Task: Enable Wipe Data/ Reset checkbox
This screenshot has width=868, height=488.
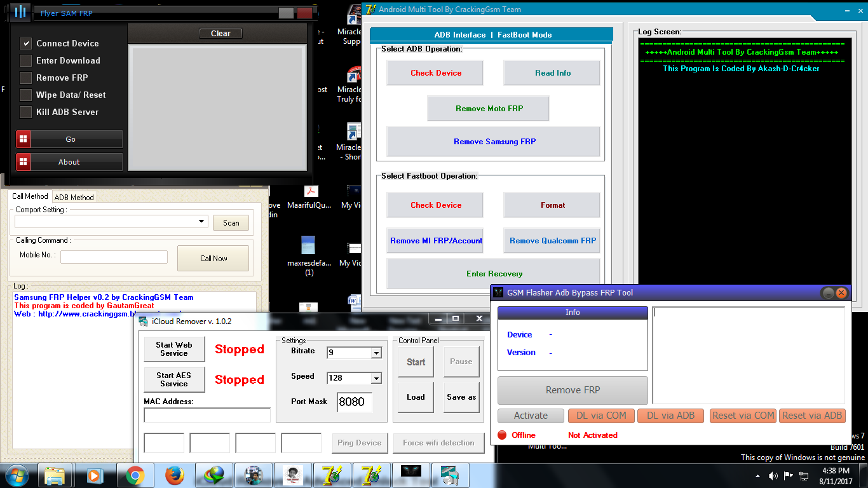Action: 25,95
